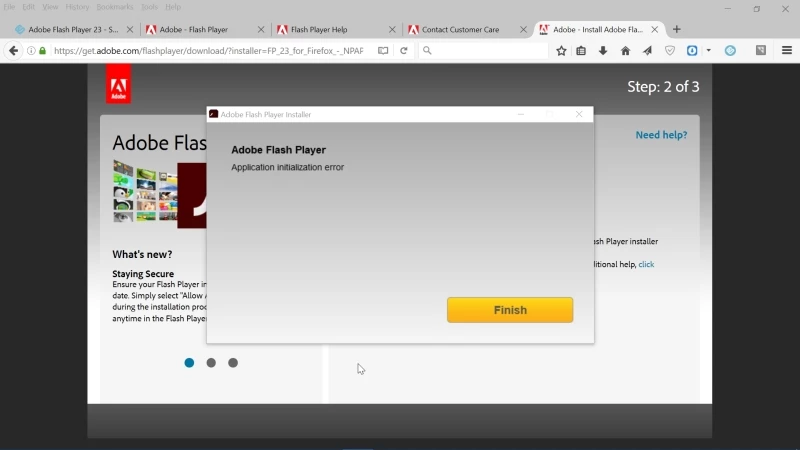Click the Need help? link
800x450 pixels.
(661, 135)
